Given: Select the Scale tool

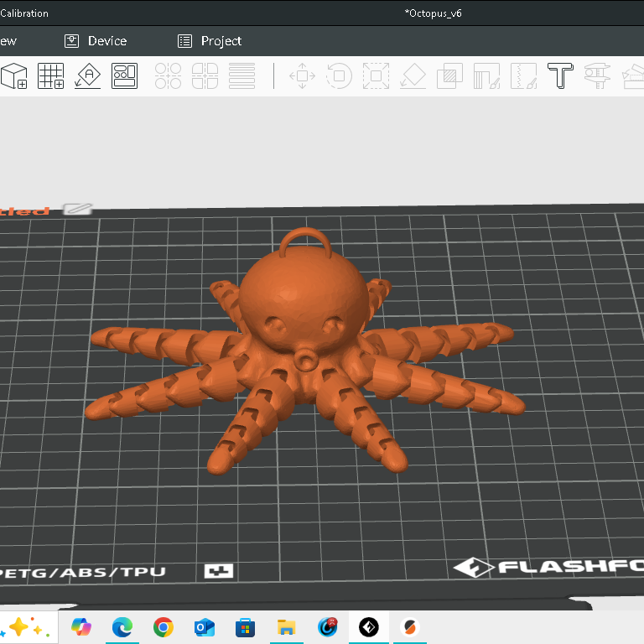Looking at the screenshot, I should point(376,76).
